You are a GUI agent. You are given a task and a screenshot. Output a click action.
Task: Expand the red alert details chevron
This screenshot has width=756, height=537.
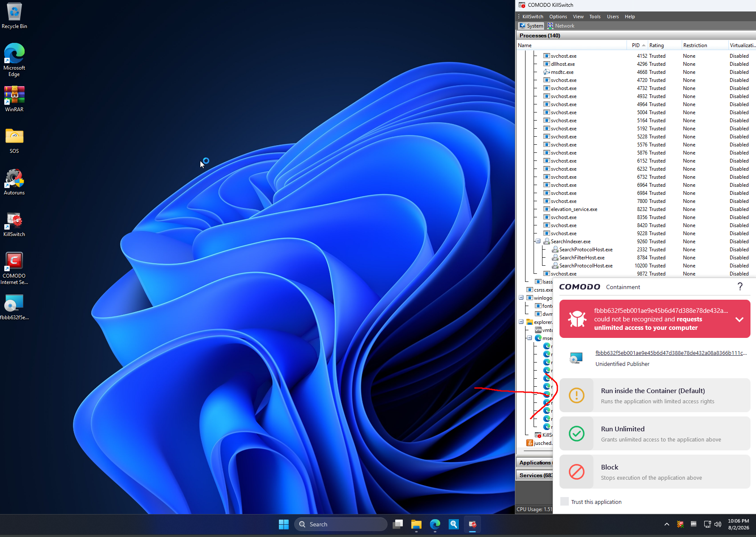(739, 319)
